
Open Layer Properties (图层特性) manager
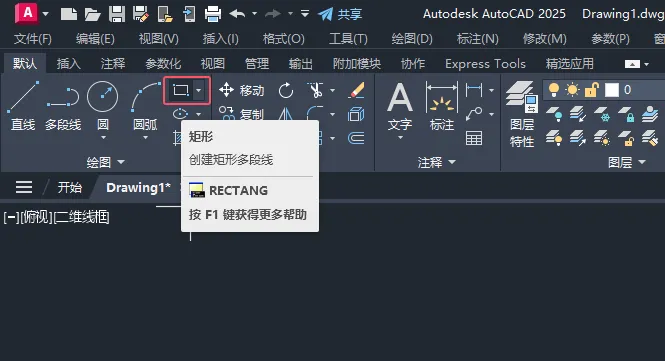[x=522, y=114]
